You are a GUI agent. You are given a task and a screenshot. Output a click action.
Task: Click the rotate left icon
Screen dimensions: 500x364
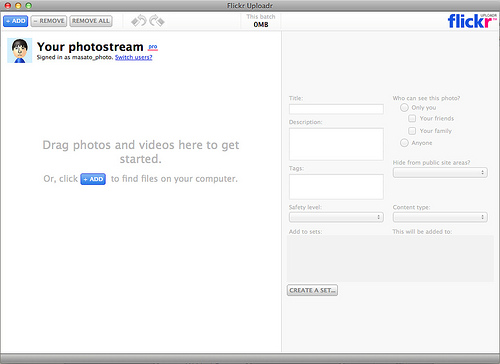139,21
